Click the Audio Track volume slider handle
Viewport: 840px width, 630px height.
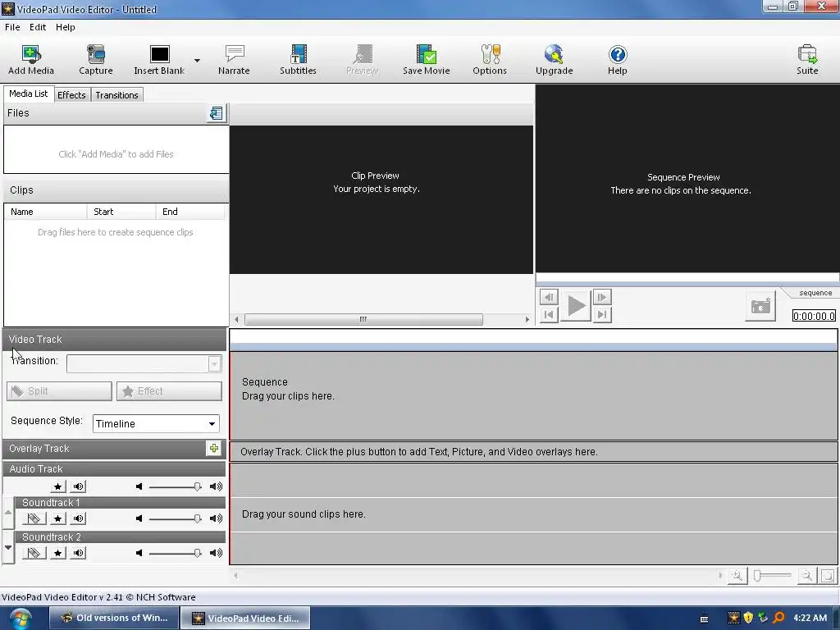point(197,486)
